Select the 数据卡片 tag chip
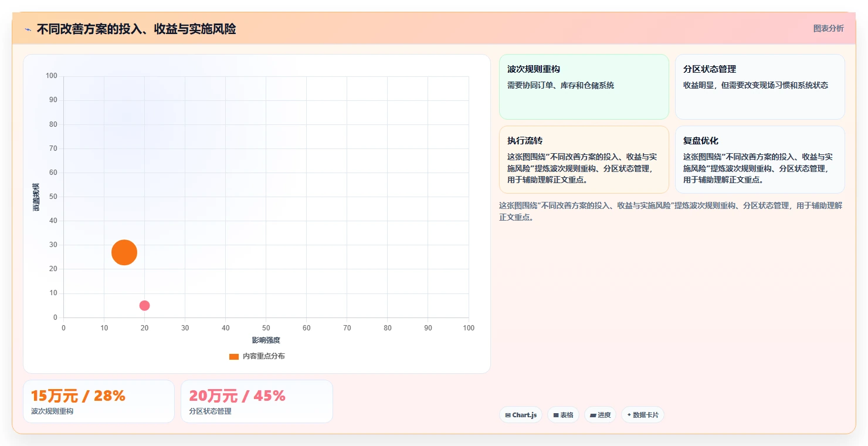Image resolution: width=868 pixels, height=446 pixels. pyautogui.click(x=643, y=415)
